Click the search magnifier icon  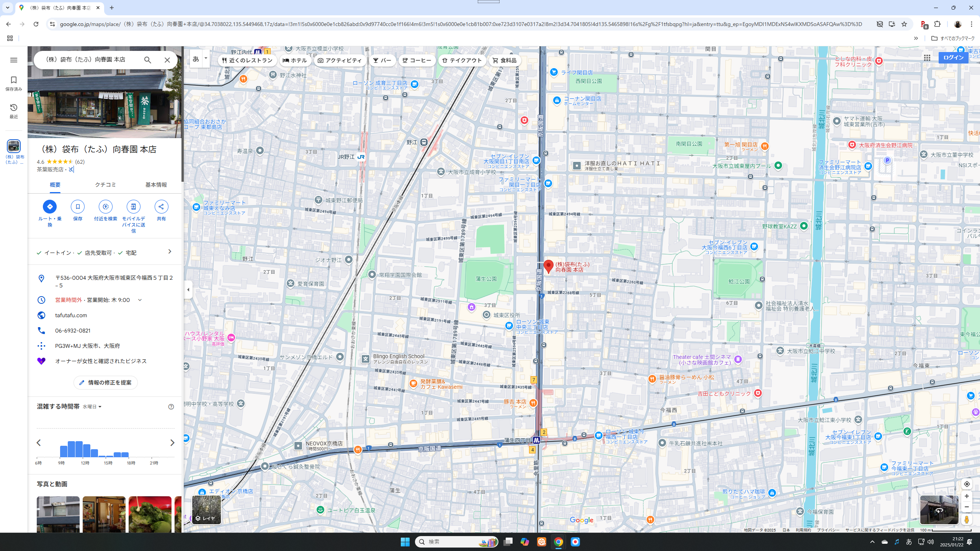point(147,60)
